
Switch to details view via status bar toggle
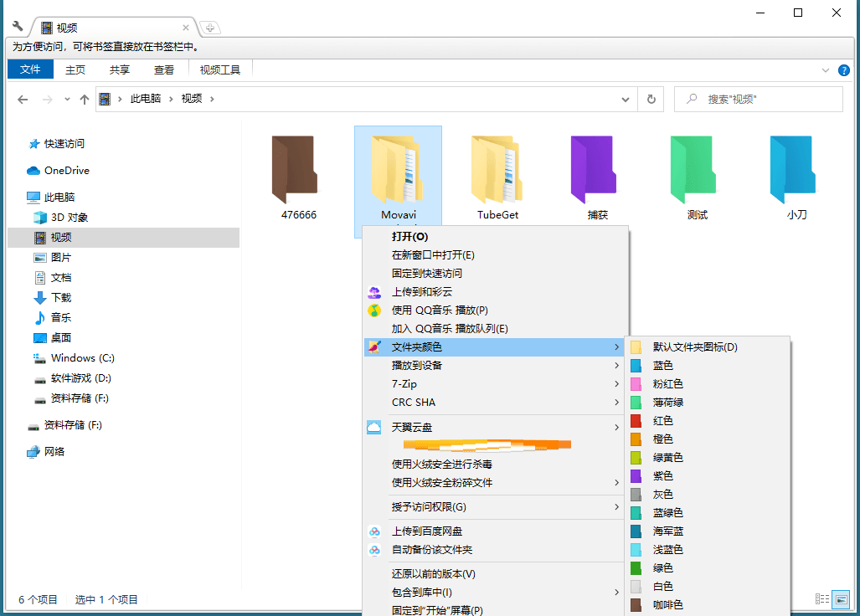point(821,598)
